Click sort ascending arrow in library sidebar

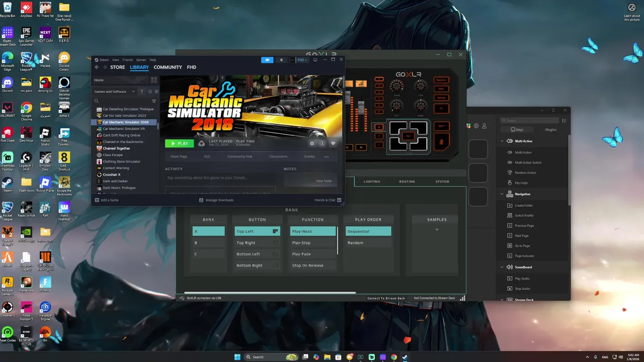coord(142,92)
